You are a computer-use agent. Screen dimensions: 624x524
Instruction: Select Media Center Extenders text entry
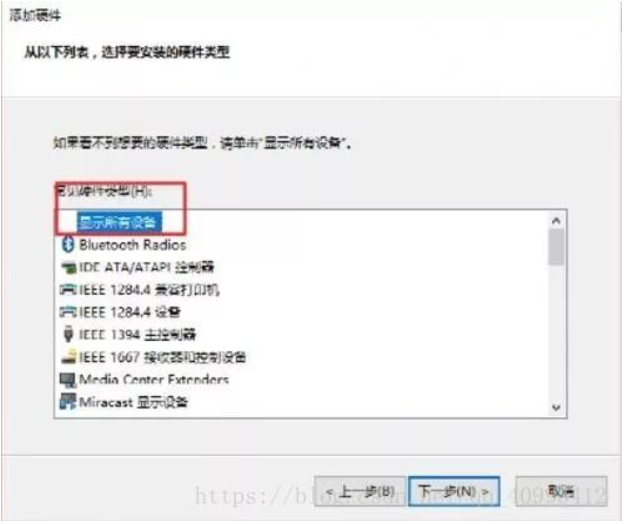pyautogui.click(x=154, y=380)
